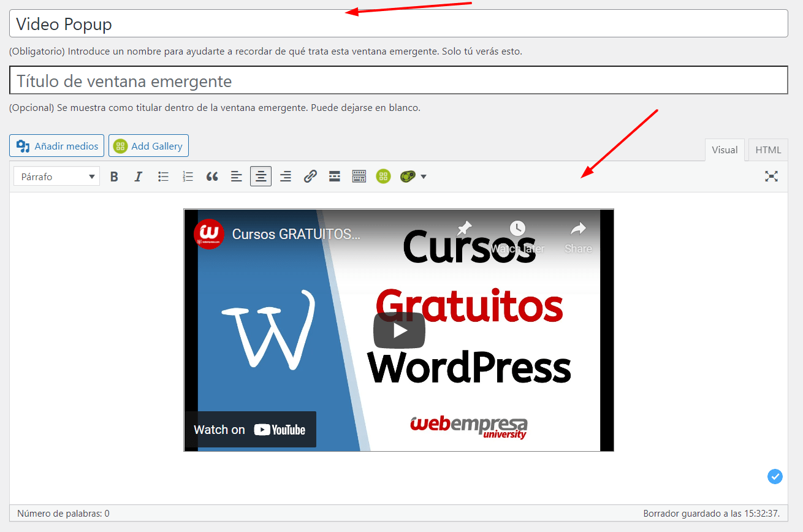803x532 pixels.
Task: Click the Número de palabras status text
Action: tap(64, 514)
